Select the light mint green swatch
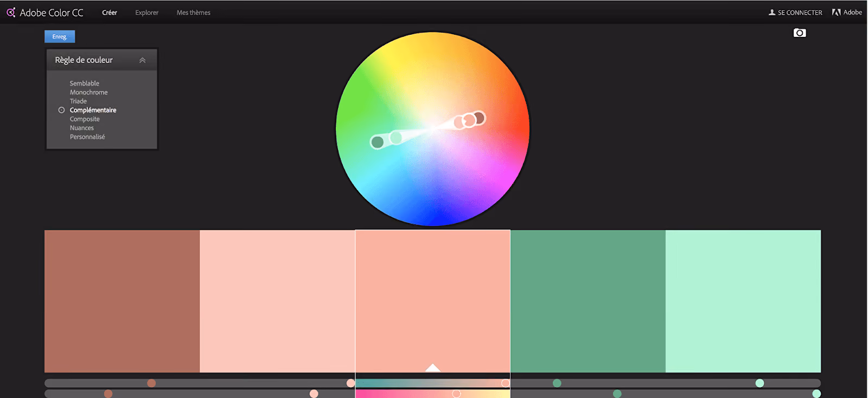Image resolution: width=868 pixels, height=398 pixels. coord(743,301)
